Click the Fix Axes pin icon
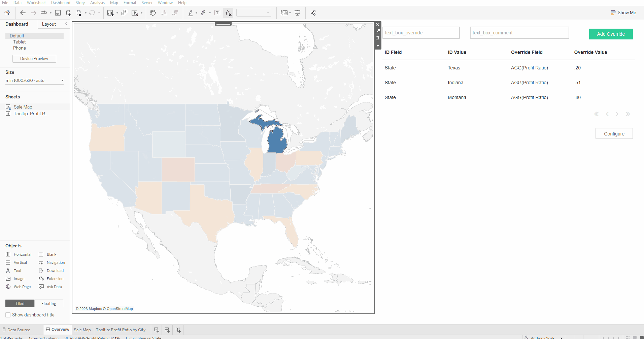The image size is (644, 339). [x=228, y=13]
